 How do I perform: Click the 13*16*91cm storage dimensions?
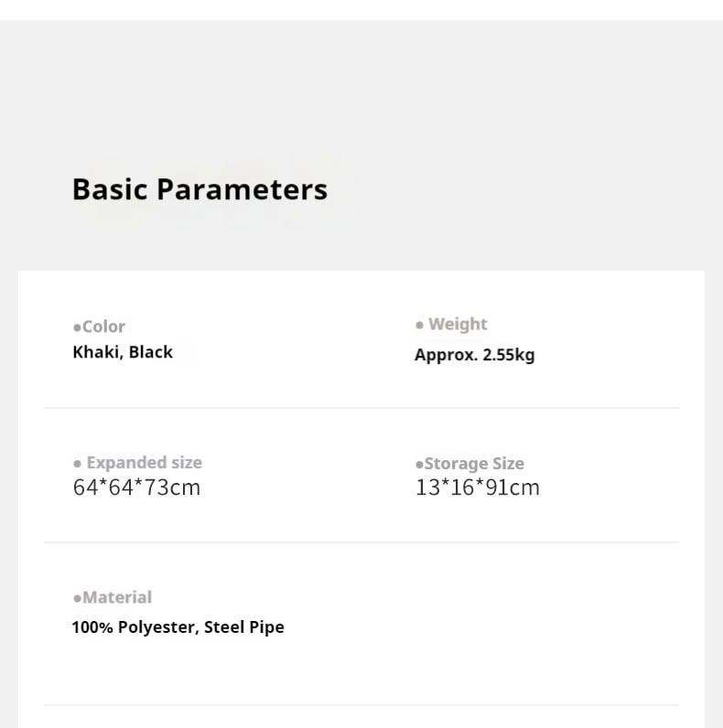[478, 487]
